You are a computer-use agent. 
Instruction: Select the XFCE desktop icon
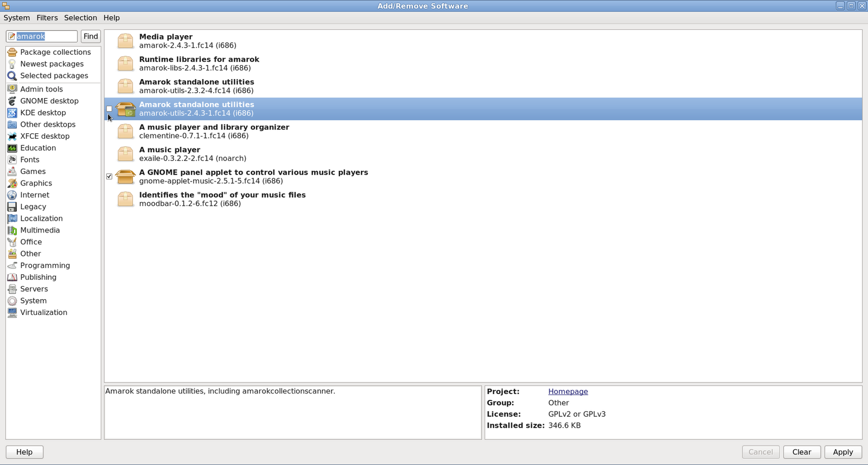tap(12, 136)
